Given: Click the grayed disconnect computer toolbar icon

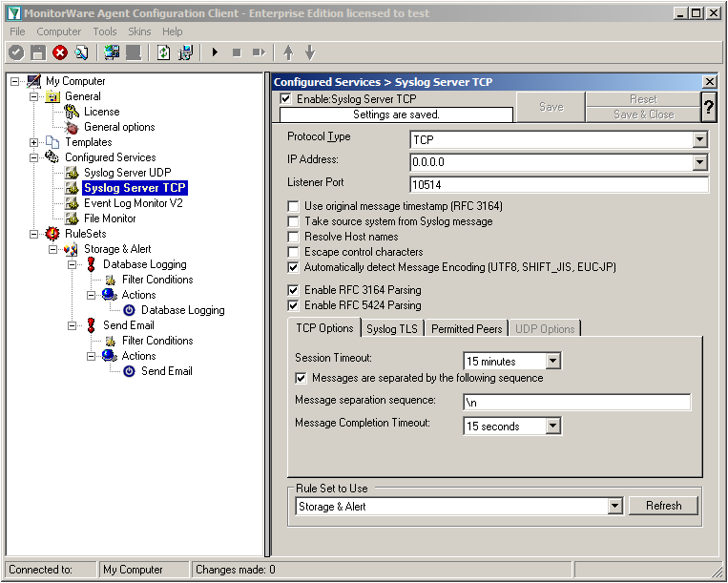Looking at the screenshot, I should coord(134,52).
